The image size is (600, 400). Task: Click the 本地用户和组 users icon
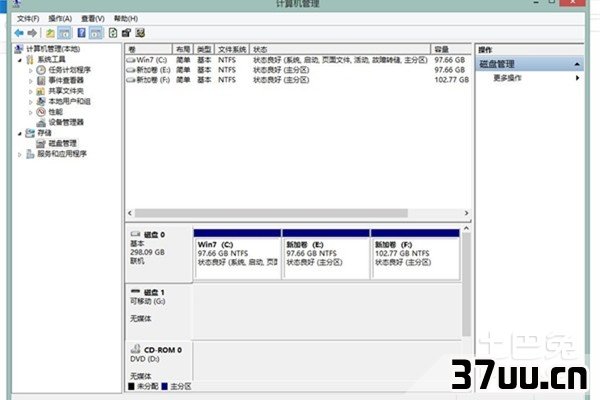[x=41, y=101]
